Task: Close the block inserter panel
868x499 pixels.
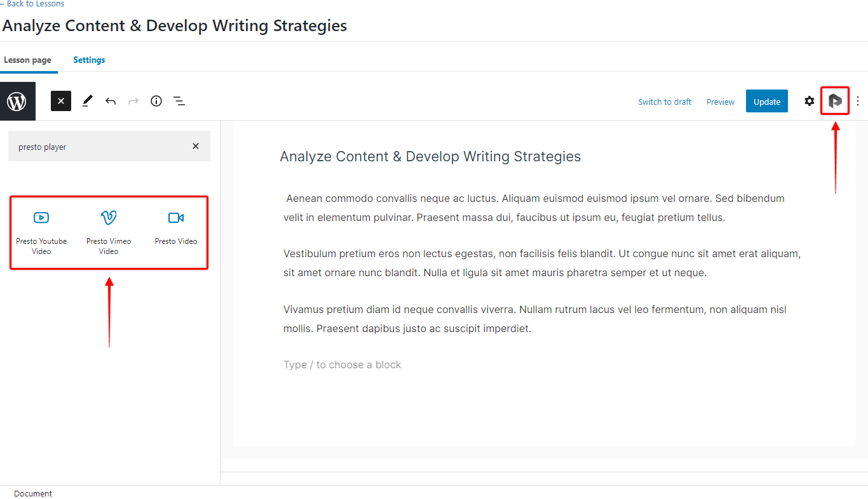Action: tap(61, 101)
